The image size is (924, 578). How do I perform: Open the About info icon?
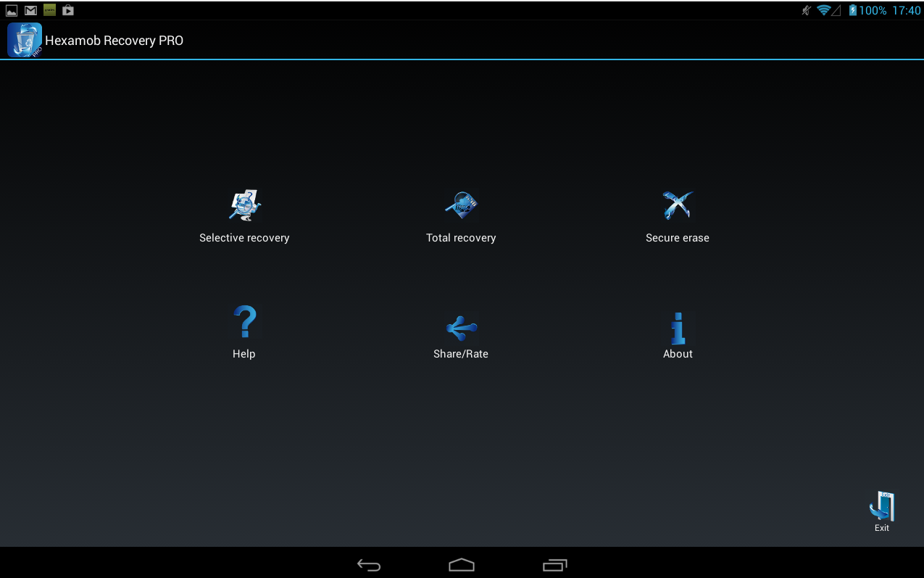click(x=678, y=328)
